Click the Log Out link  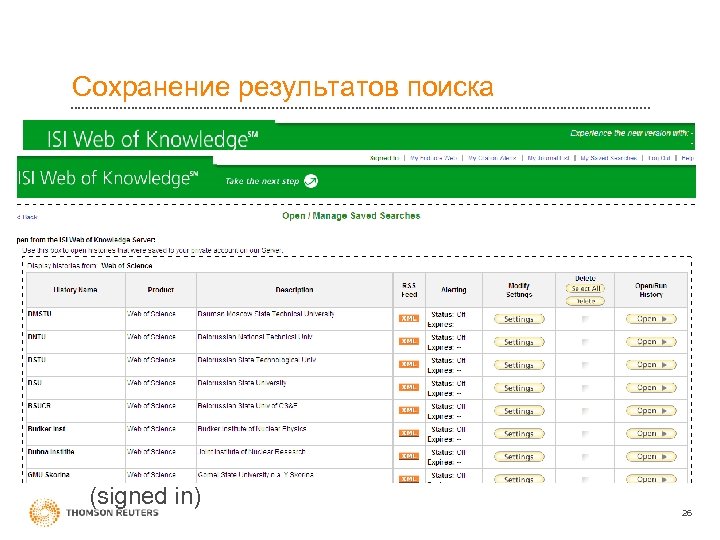coord(659,158)
